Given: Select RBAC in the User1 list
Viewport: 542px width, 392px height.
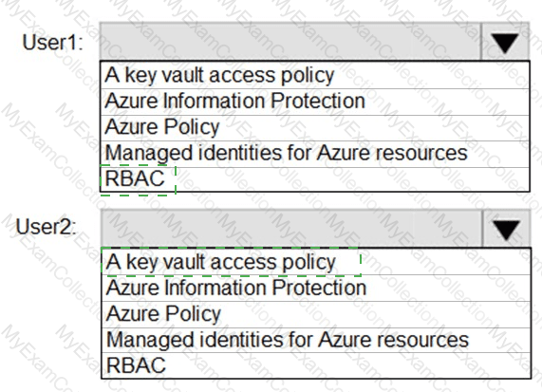Looking at the screenshot, I should [x=314, y=179].
